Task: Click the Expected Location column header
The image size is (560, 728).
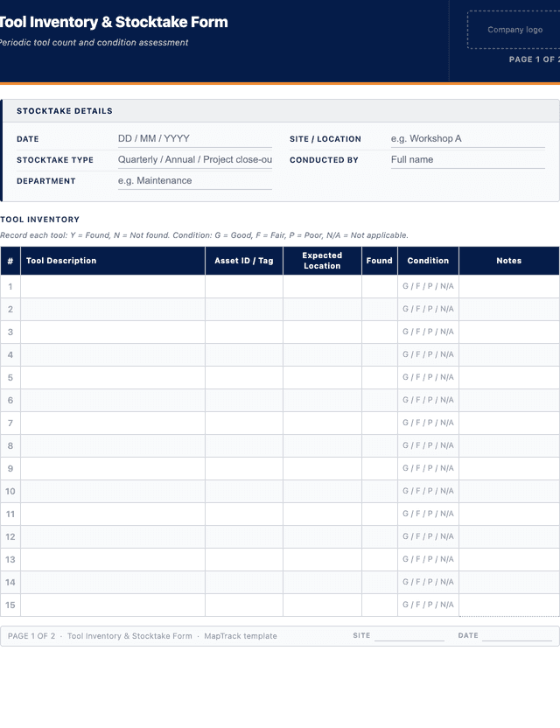Action: point(322,261)
